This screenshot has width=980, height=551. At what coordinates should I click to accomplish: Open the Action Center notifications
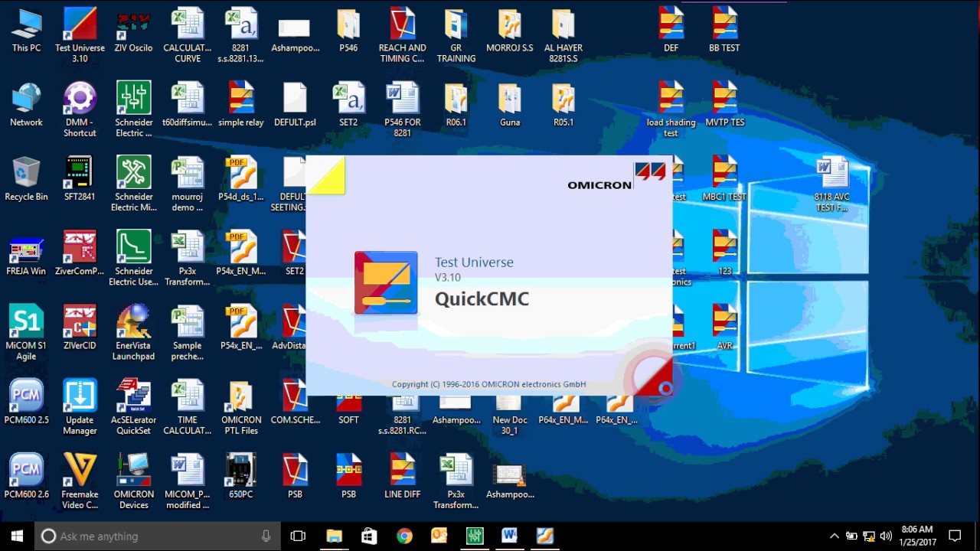(x=955, y=536)
